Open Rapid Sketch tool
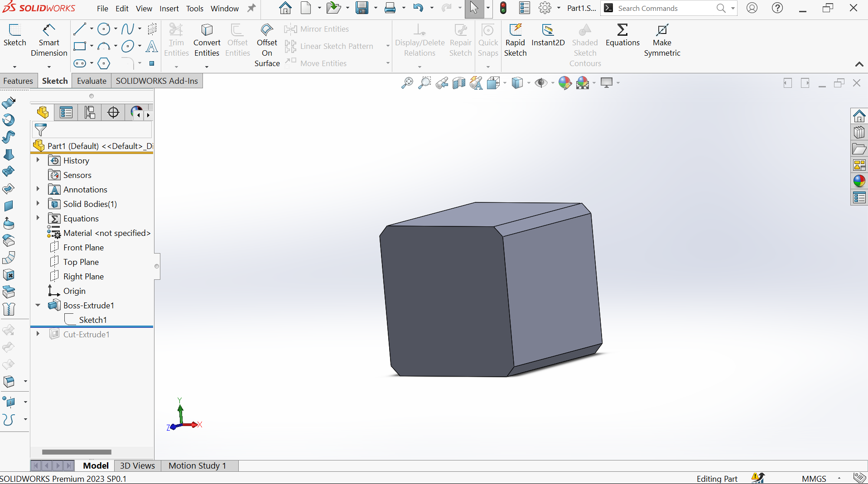The image size is (868, 484). click(x=516, y=41)
